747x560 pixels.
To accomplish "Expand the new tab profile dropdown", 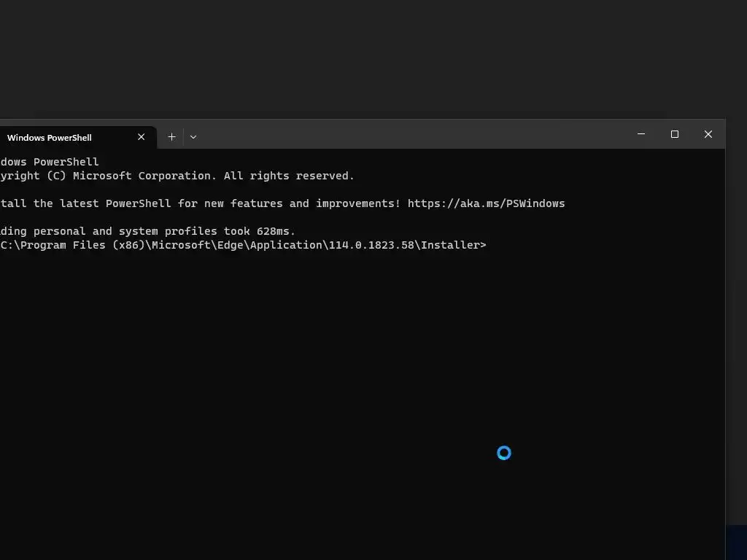I will [x=193, y=136].
